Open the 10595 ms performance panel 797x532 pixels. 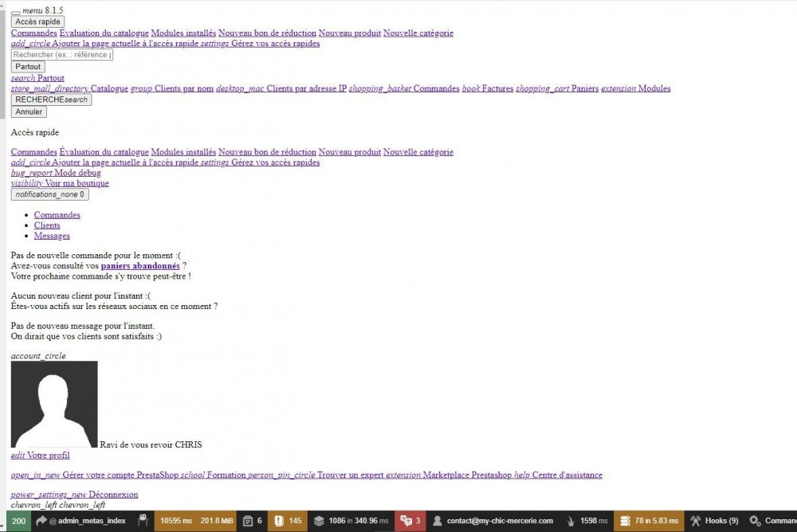click(175, 521)
